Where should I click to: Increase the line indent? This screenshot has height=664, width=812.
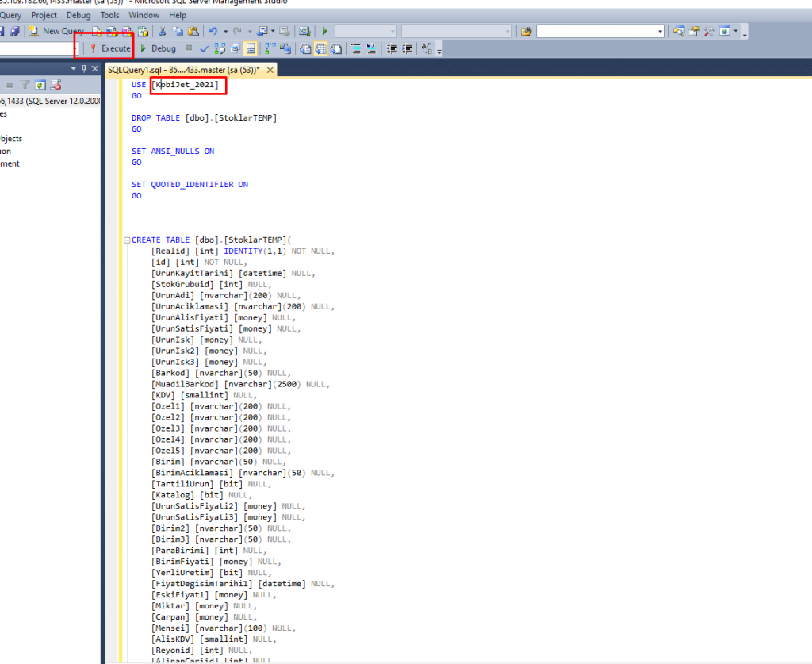point(407,48)
